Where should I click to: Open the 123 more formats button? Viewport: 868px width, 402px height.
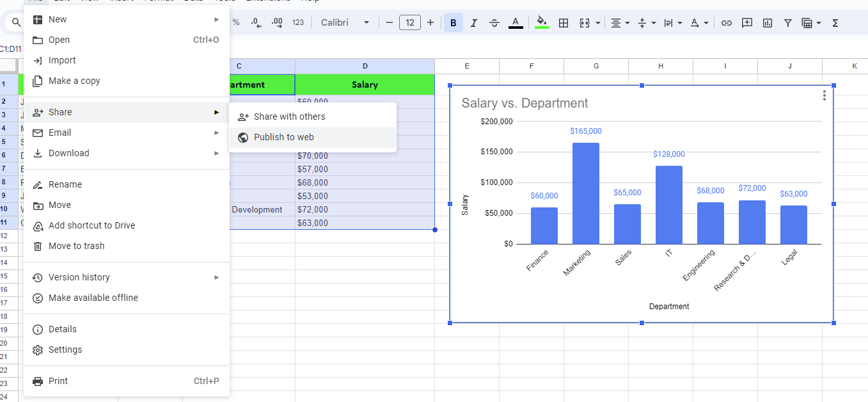298,22
